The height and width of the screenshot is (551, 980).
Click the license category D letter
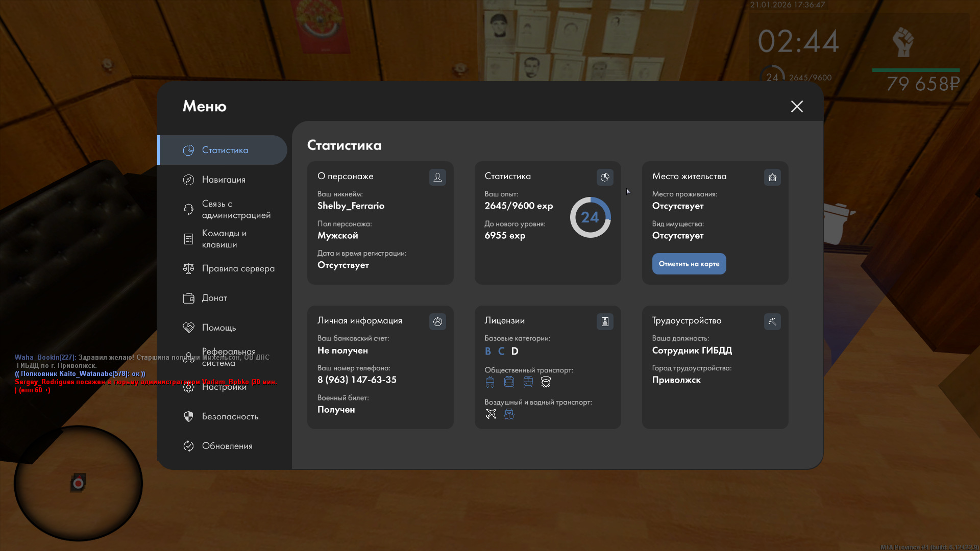[x=514, y=351]
